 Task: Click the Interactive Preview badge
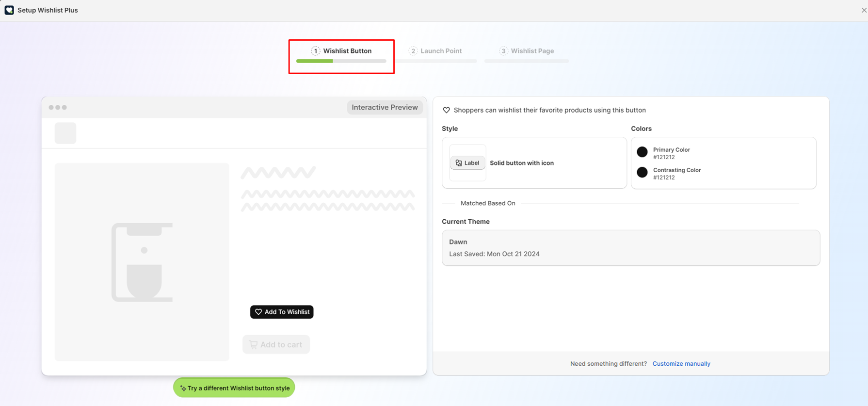tap(385, 107)
